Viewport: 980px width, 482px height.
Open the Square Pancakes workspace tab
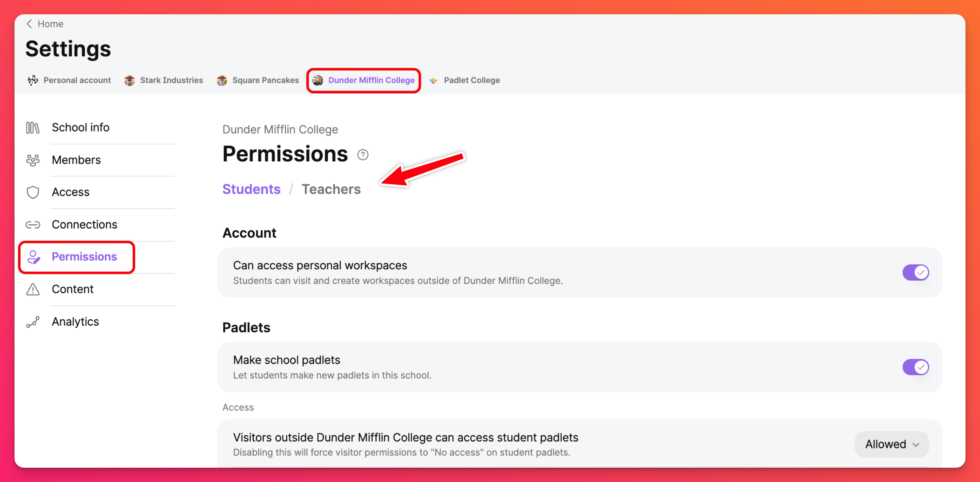(258, 80)
